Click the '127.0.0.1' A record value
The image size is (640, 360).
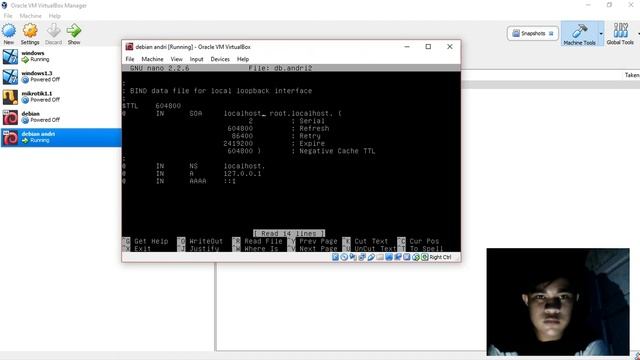(242, 173)
